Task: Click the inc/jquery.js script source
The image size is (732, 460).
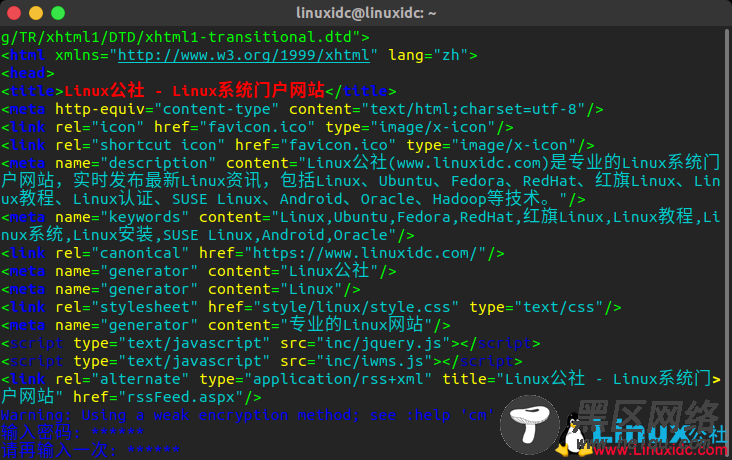Action: (383, 344)
